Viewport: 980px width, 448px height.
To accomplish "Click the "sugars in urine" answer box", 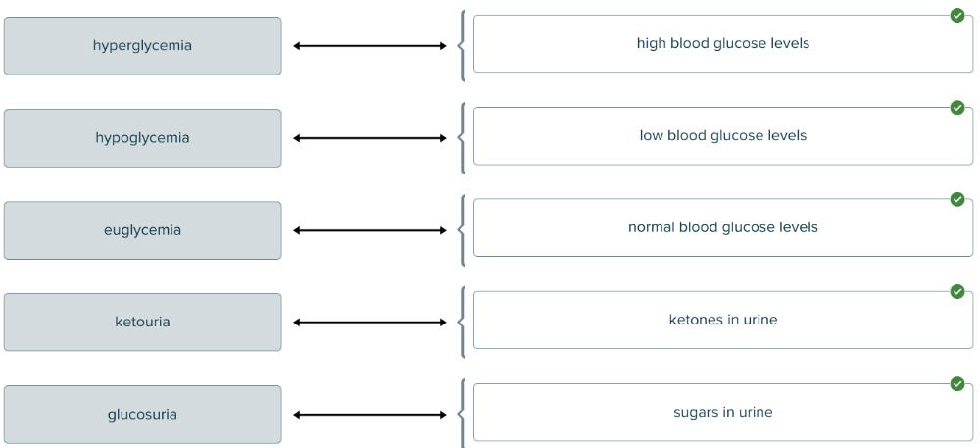I will pos(722,413).
